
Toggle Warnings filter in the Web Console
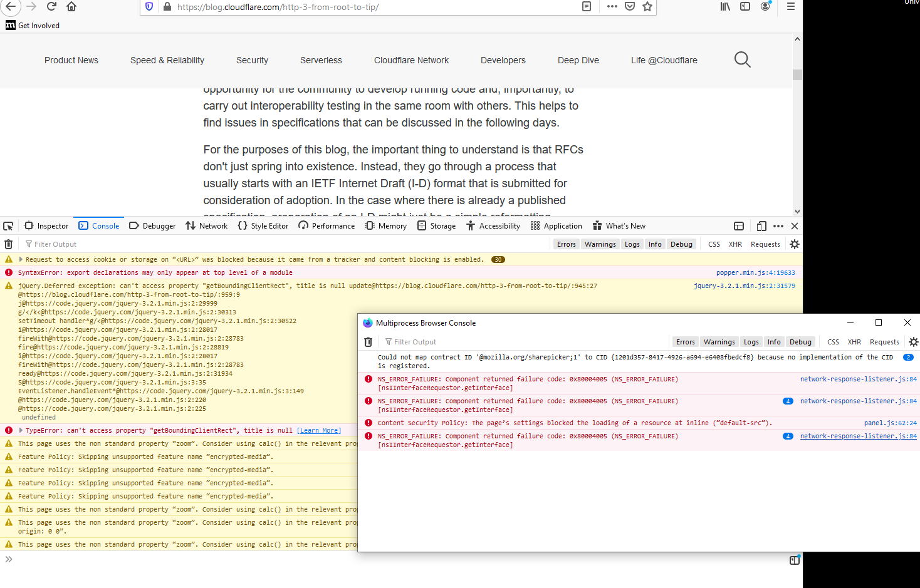tap(600, 244)
